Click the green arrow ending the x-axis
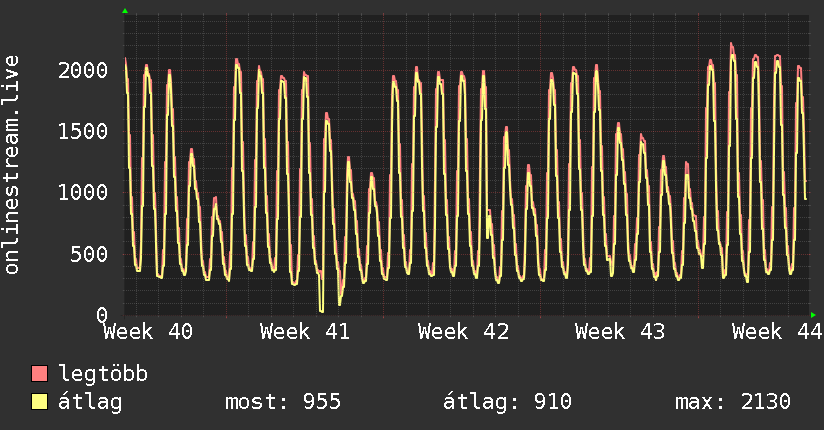The image size is (824, 430). tap(813, 315)
